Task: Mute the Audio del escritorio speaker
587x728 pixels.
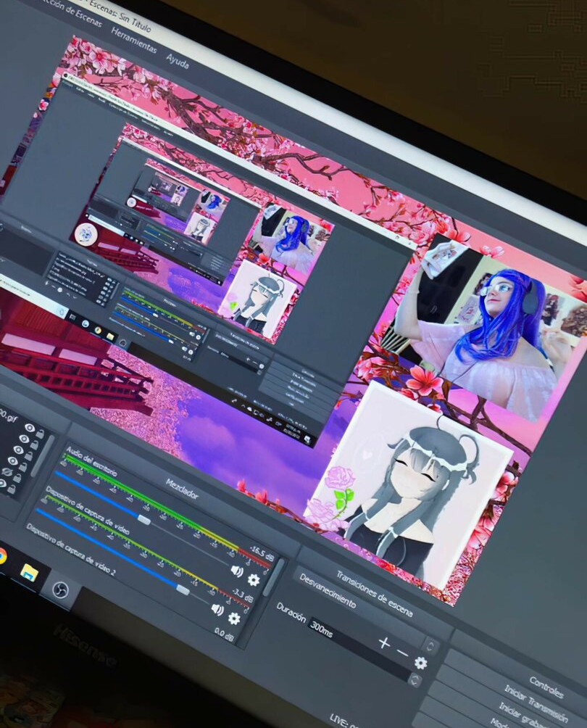Action: [x=236, y=571]
